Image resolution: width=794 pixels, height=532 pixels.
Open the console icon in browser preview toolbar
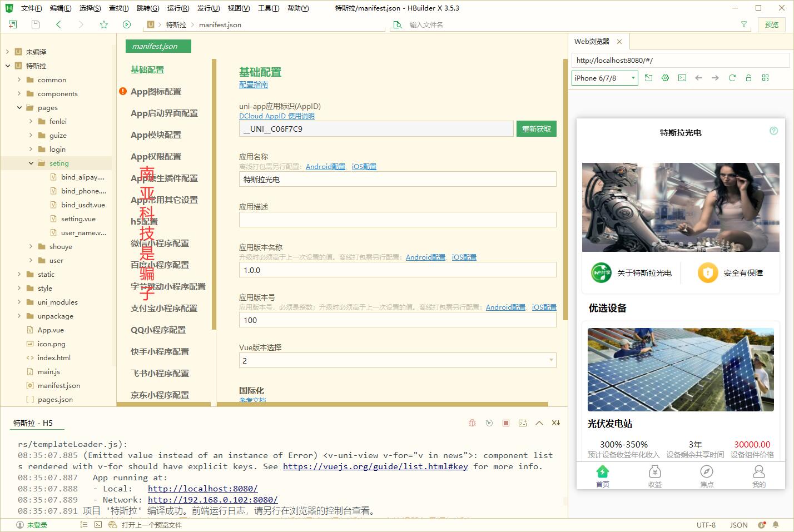point(682,78)
